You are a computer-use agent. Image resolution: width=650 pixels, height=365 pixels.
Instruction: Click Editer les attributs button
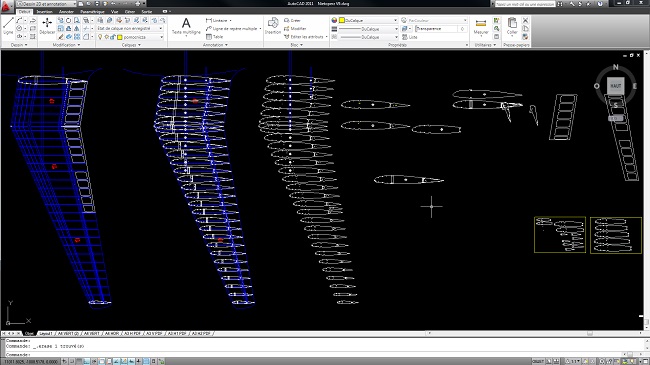[306, 37]
